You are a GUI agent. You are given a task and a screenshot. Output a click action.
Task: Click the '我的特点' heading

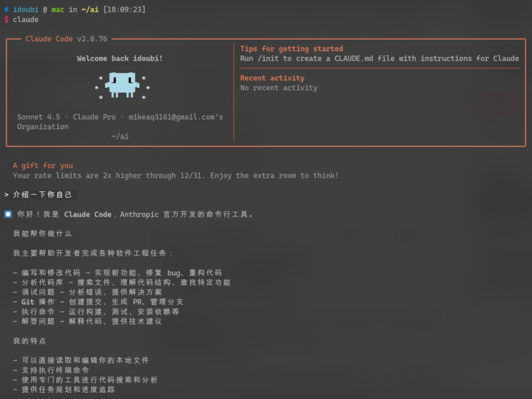[29, 341]
